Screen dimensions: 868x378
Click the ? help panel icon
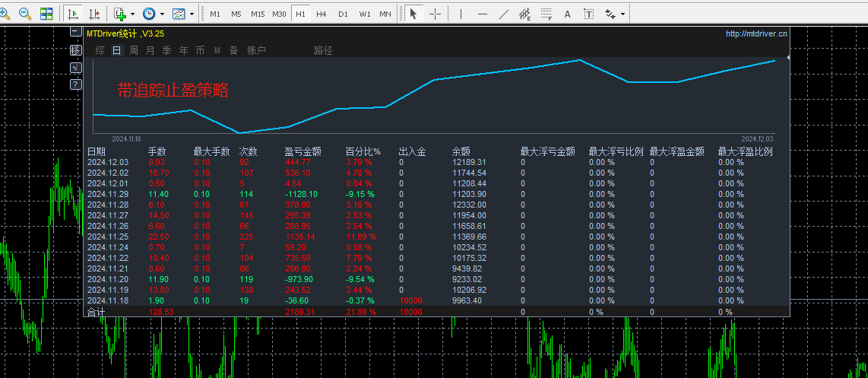(76, 84)
